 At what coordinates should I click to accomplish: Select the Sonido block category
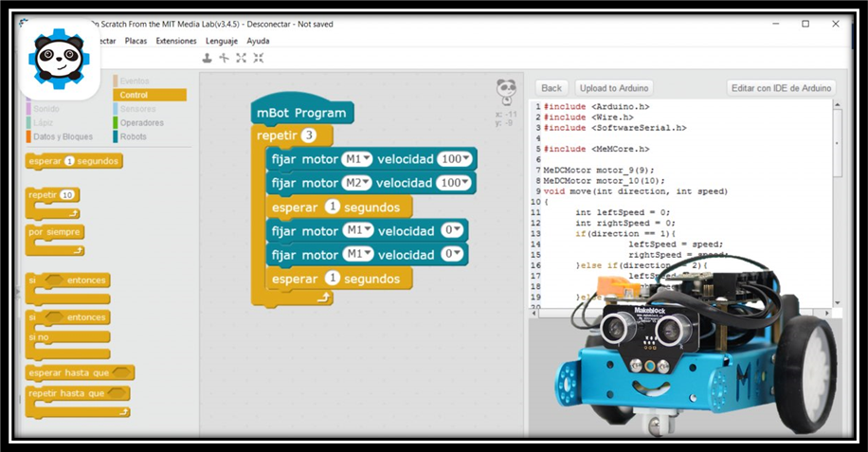45,109
